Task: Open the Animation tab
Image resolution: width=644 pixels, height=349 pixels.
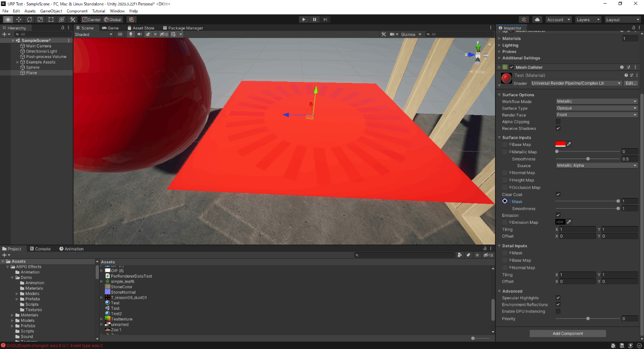Action: tap(71, 249)
